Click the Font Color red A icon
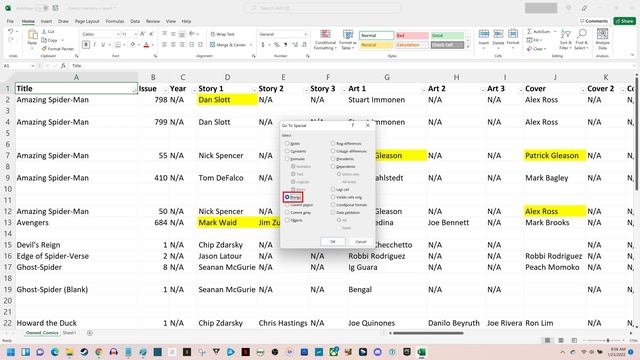640x360 pixels. click(x=147, y=45)
